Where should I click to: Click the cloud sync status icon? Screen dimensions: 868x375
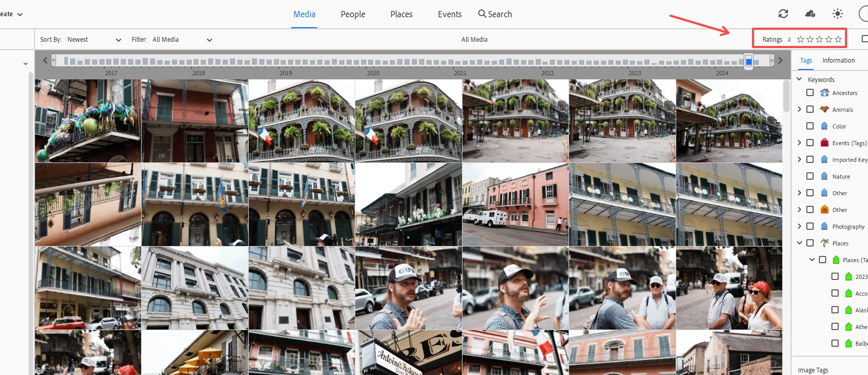click(x=810, y=14)
